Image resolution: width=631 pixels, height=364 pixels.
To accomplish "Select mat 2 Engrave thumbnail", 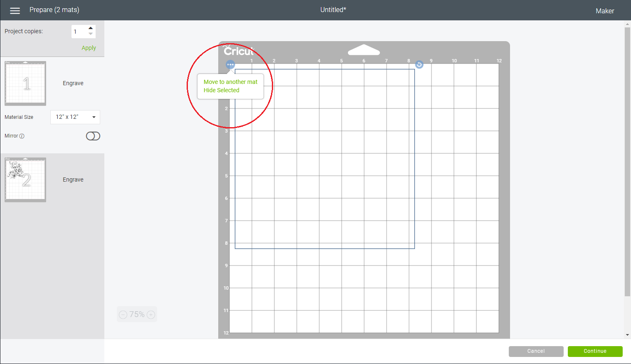I will coord(25,180).
